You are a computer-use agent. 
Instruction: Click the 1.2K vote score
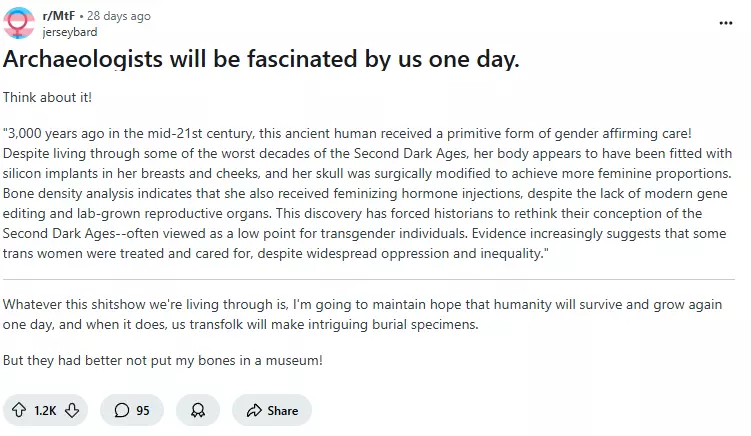pos(46,410)
